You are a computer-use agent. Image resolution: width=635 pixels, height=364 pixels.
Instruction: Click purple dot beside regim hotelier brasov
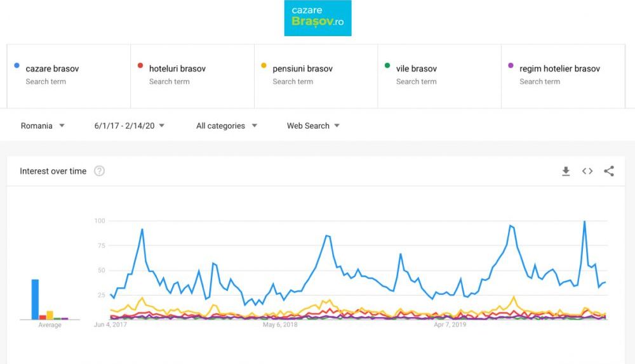[511, 65]
